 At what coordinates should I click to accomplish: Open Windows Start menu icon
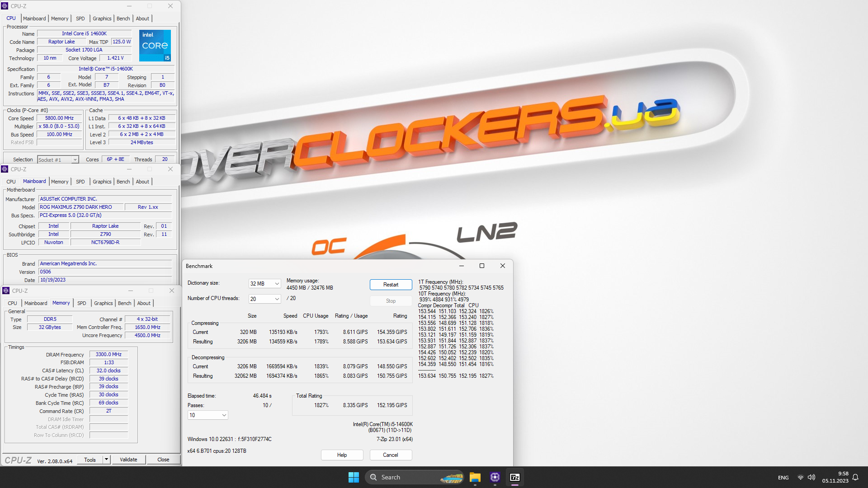[354, 477]
